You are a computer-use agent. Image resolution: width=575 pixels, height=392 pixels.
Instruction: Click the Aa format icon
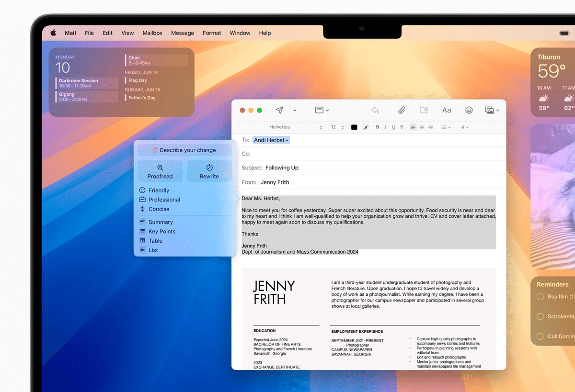coord(446,110)
